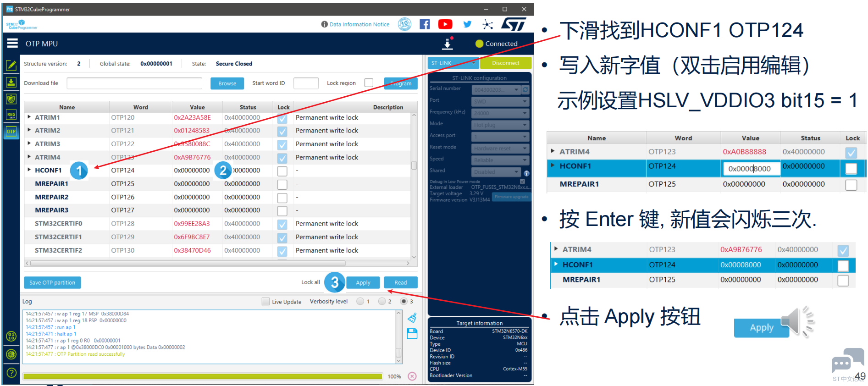Click the update download icon with red dot
The height and width of the screenshot is (386, 868).
click(448, 43)
